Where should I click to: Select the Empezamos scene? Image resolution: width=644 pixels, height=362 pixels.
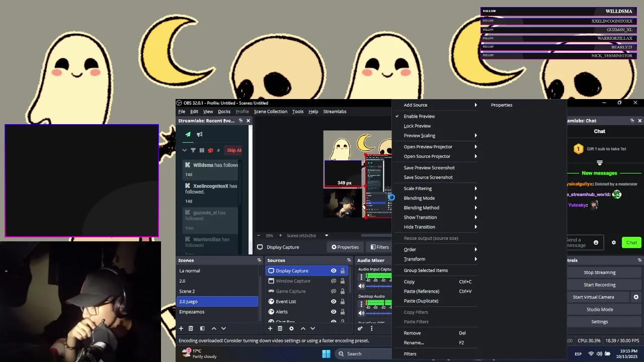[x=218, y=312]
